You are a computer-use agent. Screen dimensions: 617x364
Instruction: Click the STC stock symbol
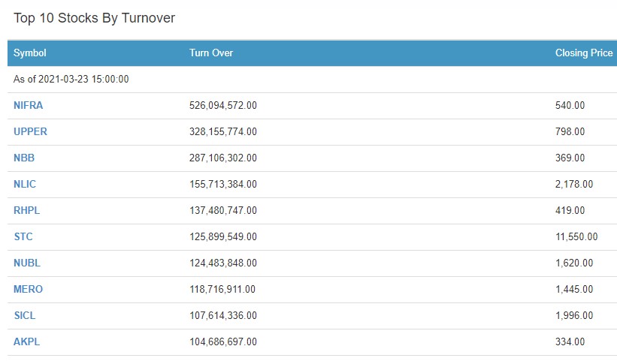[23, 237]
